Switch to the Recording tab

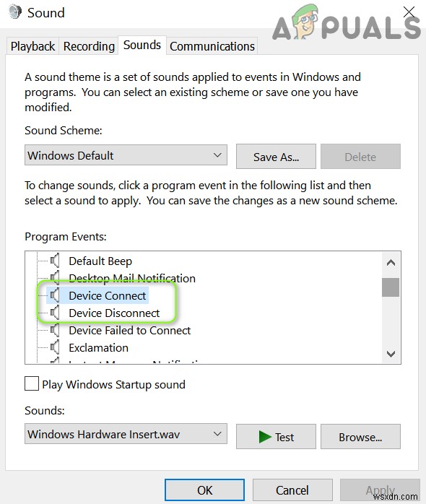(x=89, y=46)
